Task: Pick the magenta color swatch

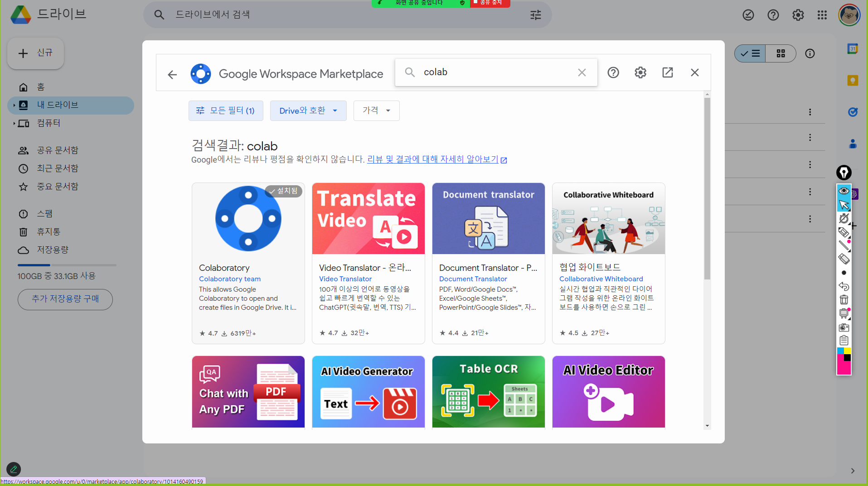Action: pyautogui.click(x=844, y=368)
